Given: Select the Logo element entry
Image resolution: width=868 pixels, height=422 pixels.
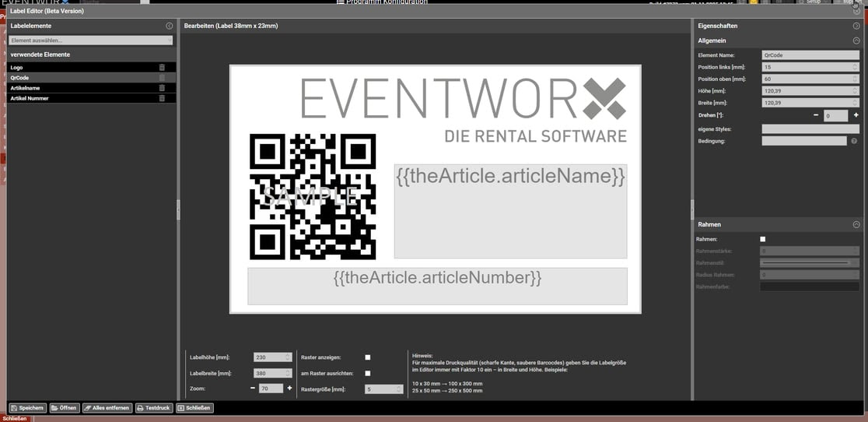Looking at the screenshot, I should click(x=78, y=68).
